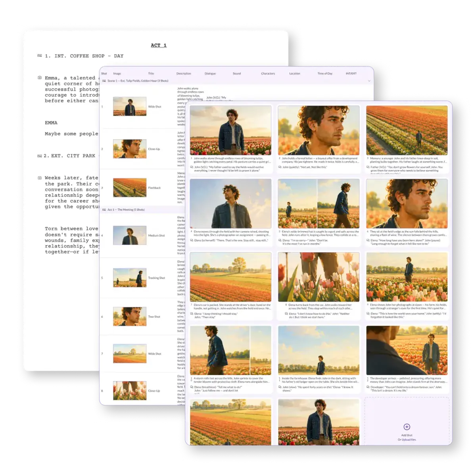Select storyboard image for 'Elena moves through the field'

point(231,203)
